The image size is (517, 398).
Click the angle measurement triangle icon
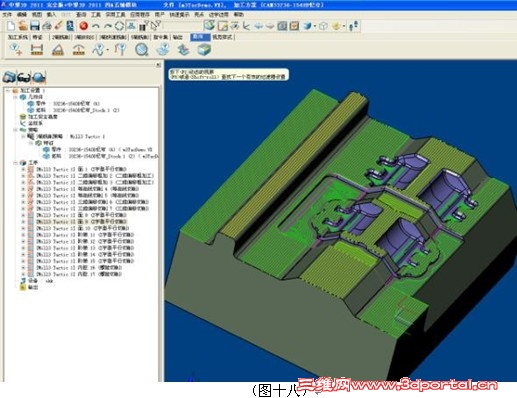tap(58, 50)
